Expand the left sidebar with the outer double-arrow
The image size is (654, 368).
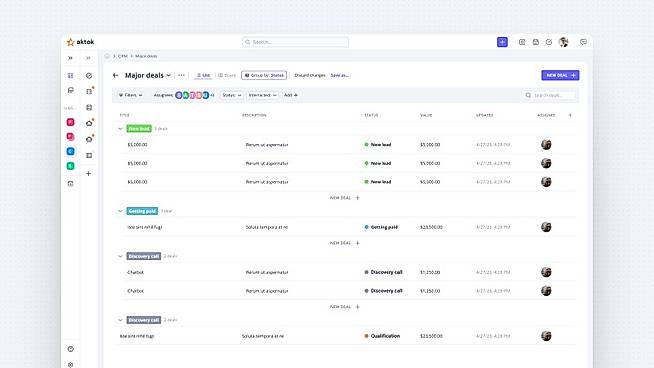tap(70, 58)
